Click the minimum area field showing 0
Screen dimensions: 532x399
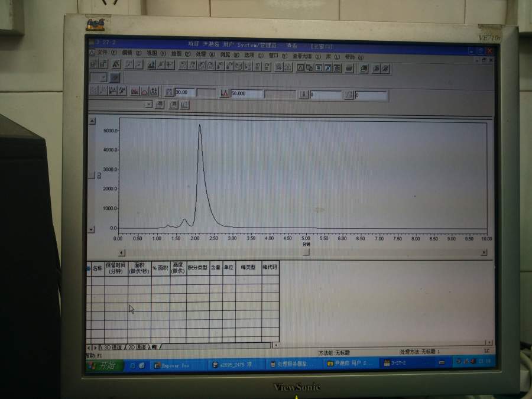(x=325, y=95)
